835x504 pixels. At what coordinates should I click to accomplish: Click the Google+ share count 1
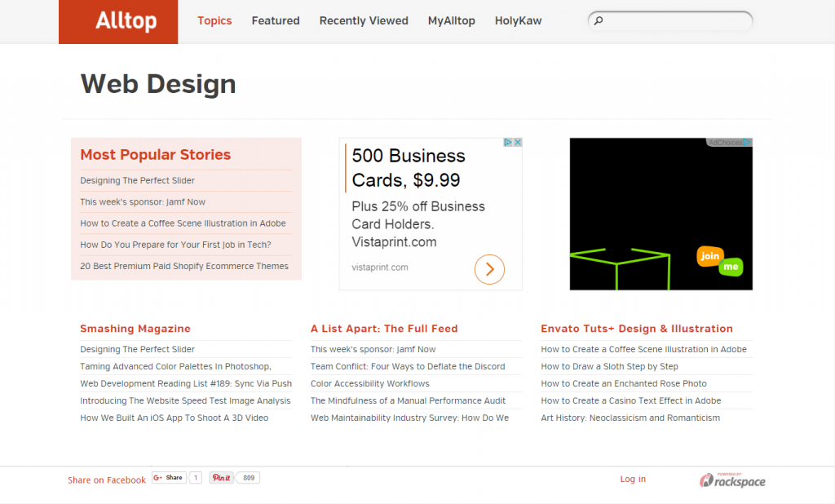click(196, 478)
